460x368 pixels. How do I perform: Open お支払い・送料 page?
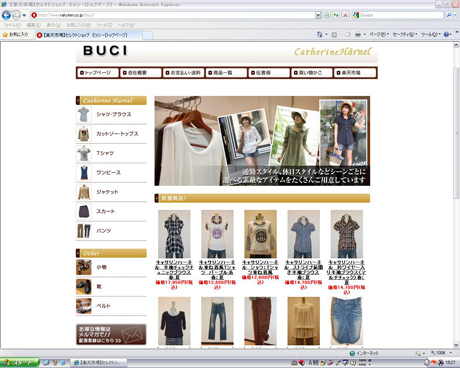(184, 73)
